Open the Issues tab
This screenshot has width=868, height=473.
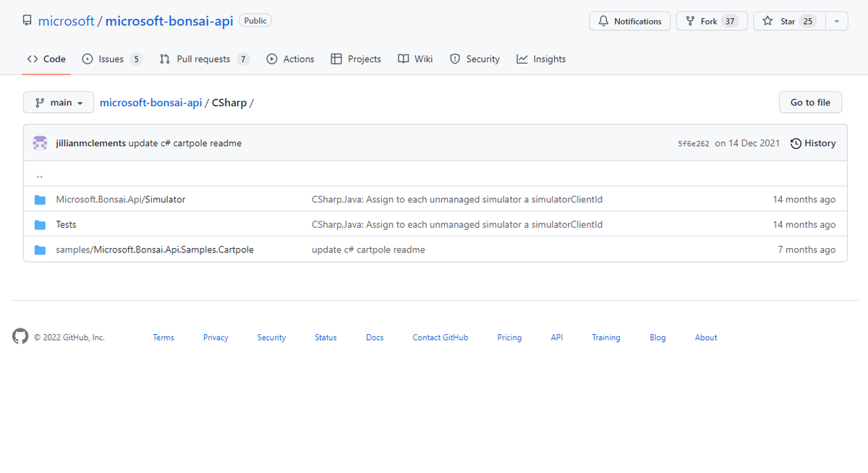coord(112,59)
